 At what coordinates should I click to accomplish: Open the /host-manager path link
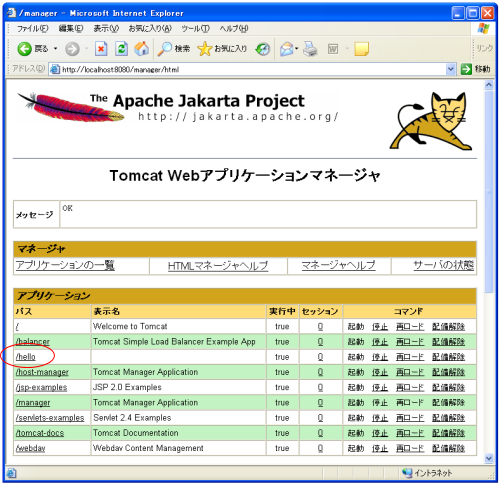click(x=42, y=372)
